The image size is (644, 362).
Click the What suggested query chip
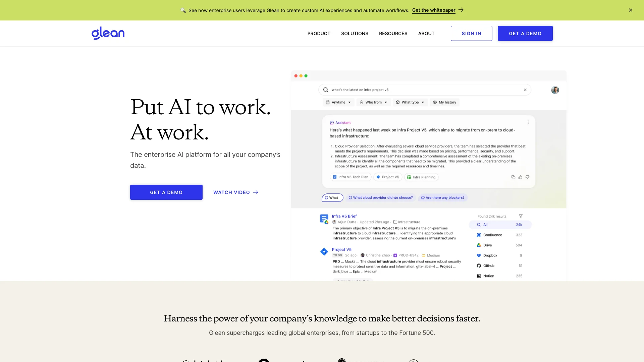333,197
